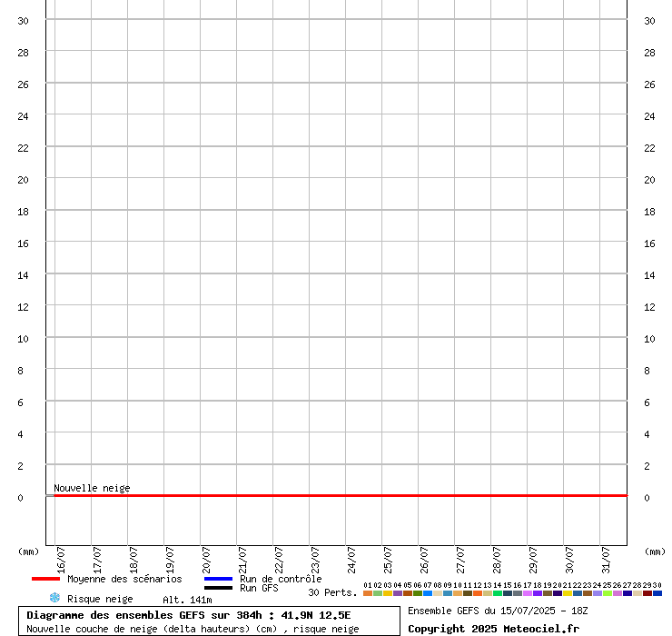Viewport: 672px width, 636px height.
Task: Select the beige perturbation 08 swatch
Action: tap(438, 593)
